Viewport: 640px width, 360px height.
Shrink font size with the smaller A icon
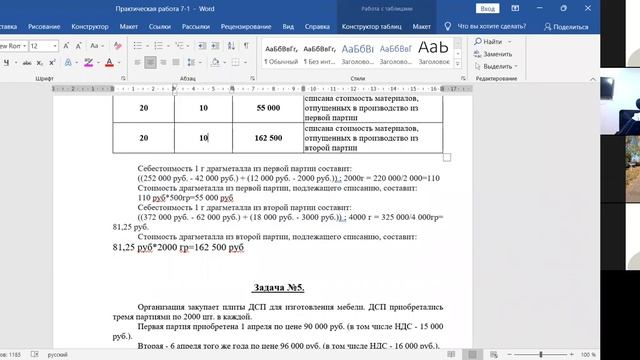click(78, 46)
